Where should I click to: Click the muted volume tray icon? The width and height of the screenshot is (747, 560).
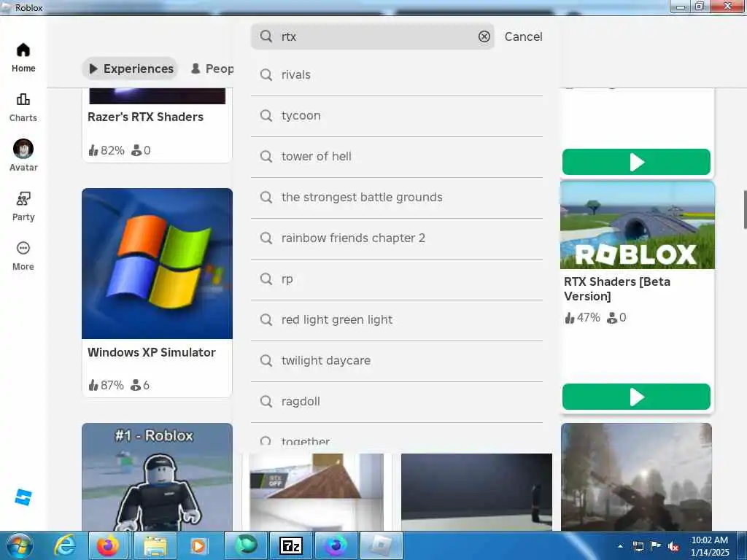coord(673,546)
